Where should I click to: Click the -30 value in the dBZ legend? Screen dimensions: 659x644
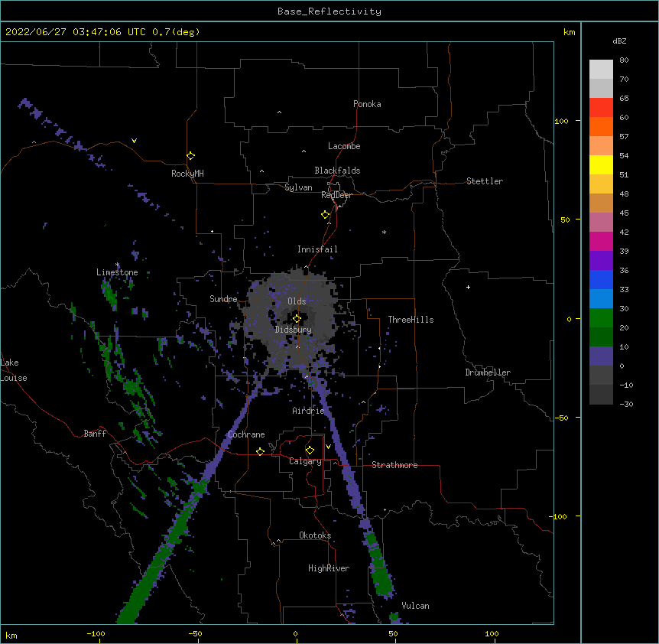(626, 404)
